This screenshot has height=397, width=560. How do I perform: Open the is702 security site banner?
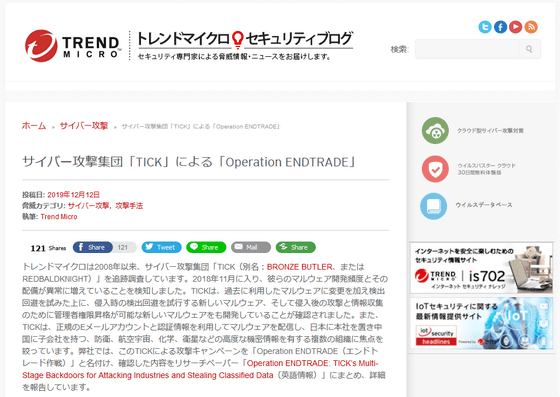[x=481, y=268]
